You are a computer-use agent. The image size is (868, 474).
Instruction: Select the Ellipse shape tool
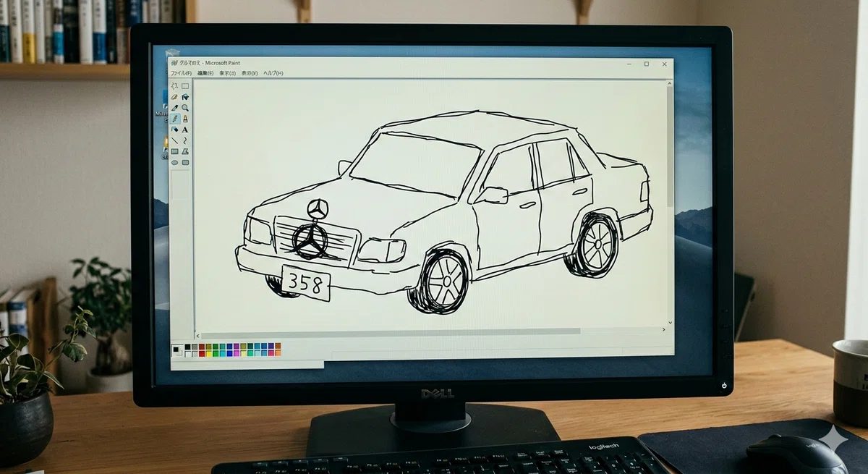click(x=174, y=163)
